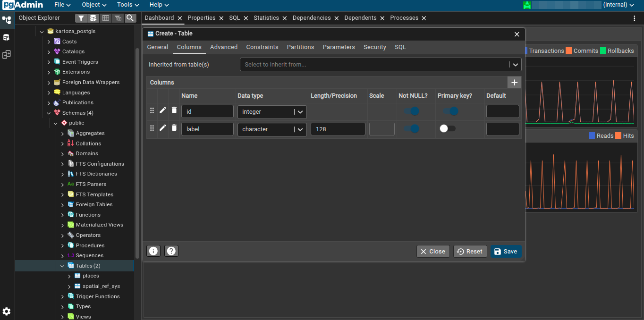This screenshot has width=644, height=320.
Task: Add a new column with plus icon
Action: coord(514,82)
